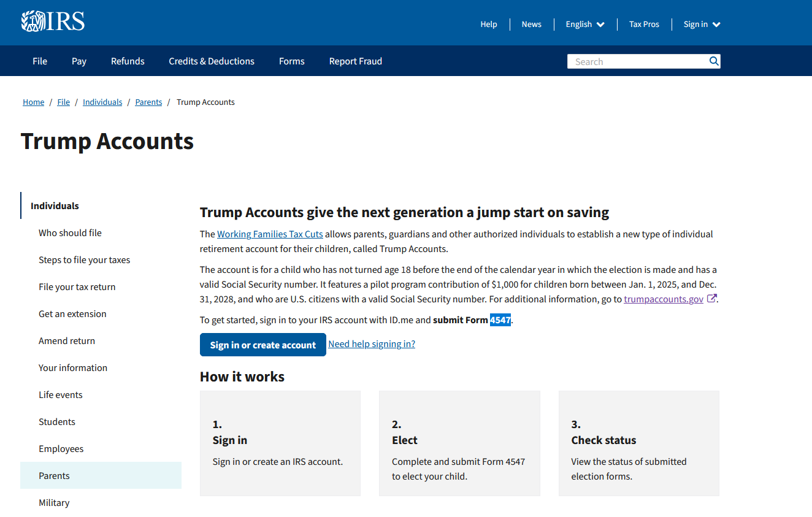The width and height of the screenshot is (812, 517).
Task: Select Military in sidebar
Action: coord(54,503)
